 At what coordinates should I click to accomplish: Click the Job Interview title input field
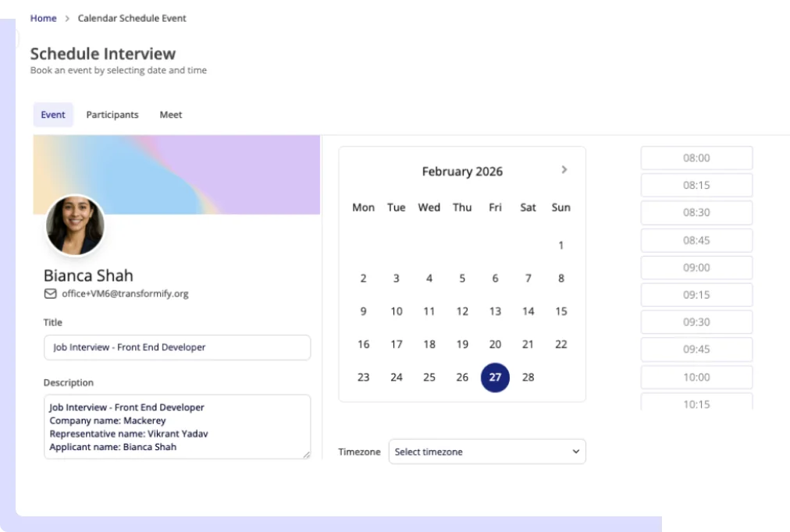[x=176, y=347]
